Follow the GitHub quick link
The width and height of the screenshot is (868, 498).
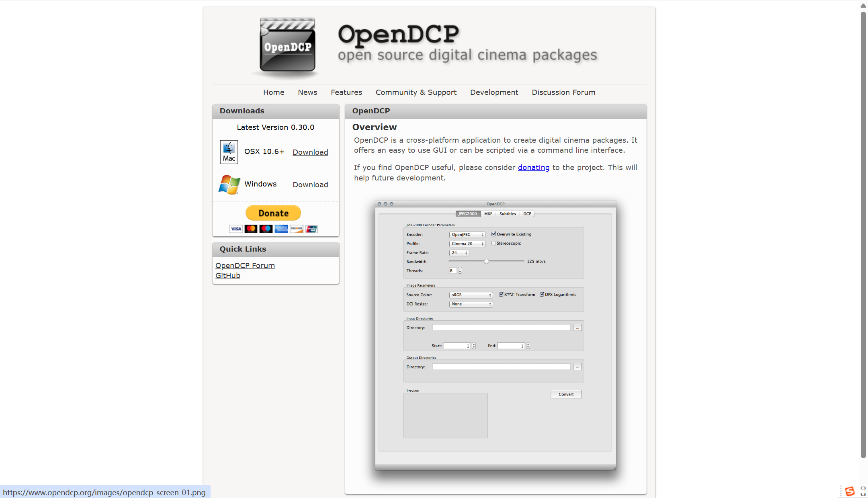tap(228, 275)
